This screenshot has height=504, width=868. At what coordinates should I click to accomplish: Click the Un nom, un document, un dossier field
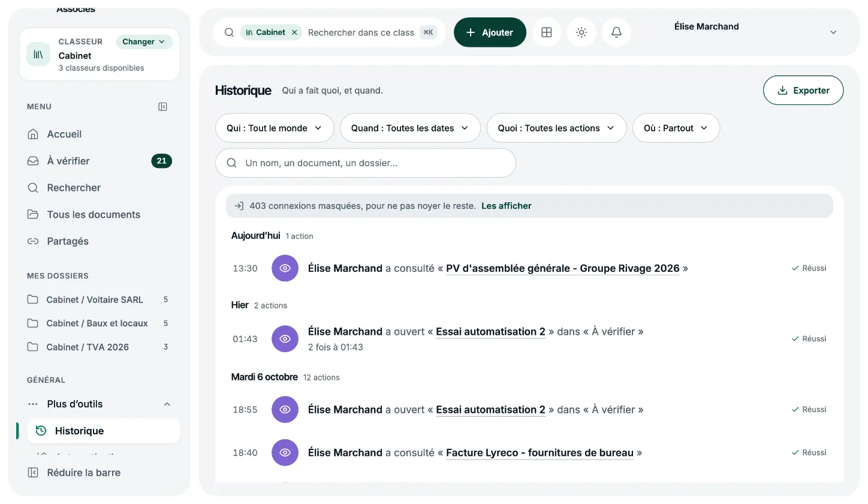[366, 163]
